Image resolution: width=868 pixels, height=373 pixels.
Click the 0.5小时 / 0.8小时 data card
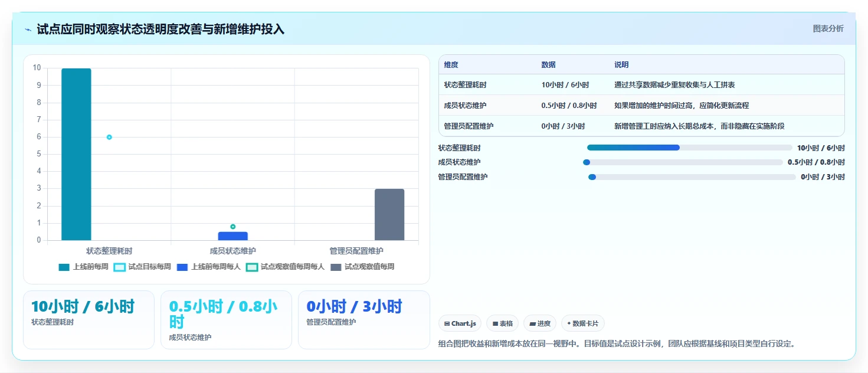click(x=226, y=320)
